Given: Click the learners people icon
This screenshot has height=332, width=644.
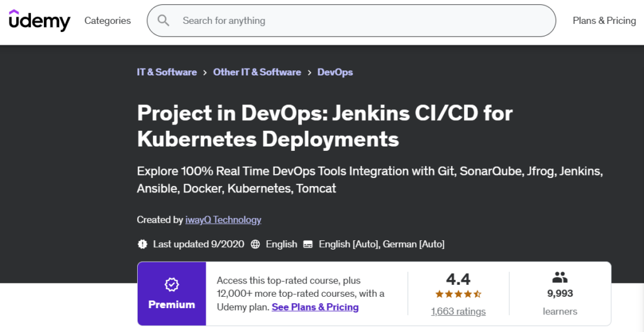Looking at the screenshot, I should (559, 278).
